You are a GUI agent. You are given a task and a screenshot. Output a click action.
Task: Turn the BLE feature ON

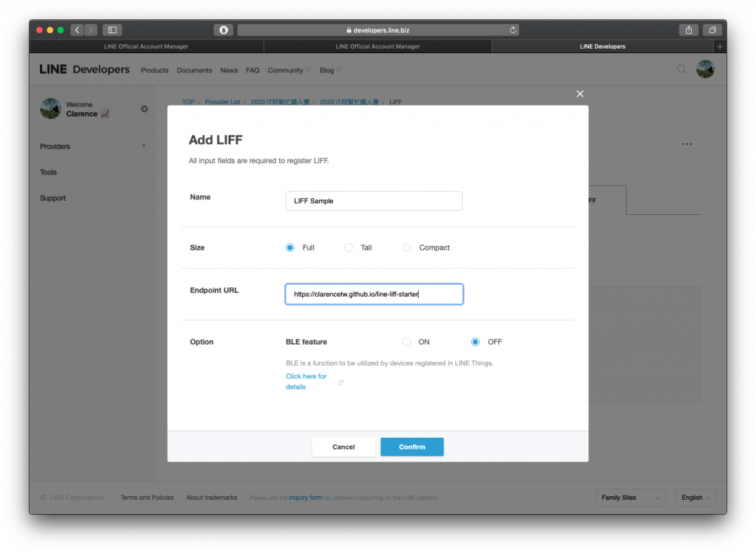(x=407, y=342)
